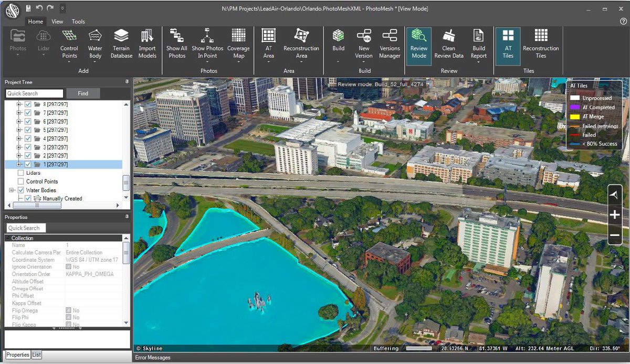Pin the Properties panel
Viewport: 630px width, 364px height.
127,217
